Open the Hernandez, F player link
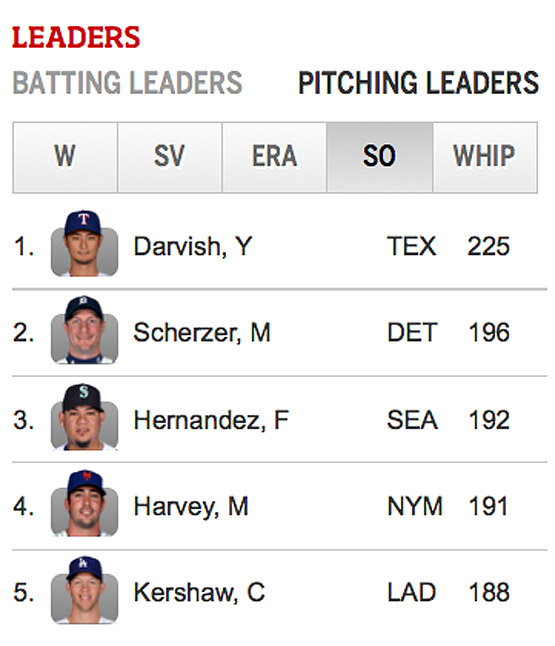The image size is (555, 646). click(211, 420)
